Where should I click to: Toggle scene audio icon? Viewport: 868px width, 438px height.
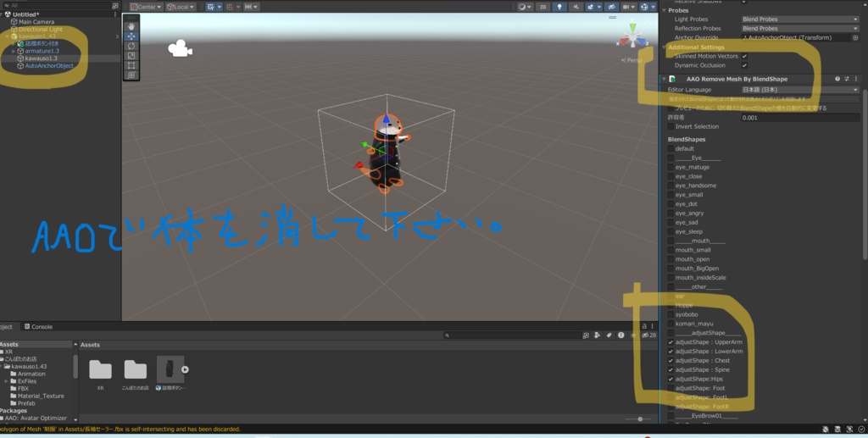pos(576,7)
